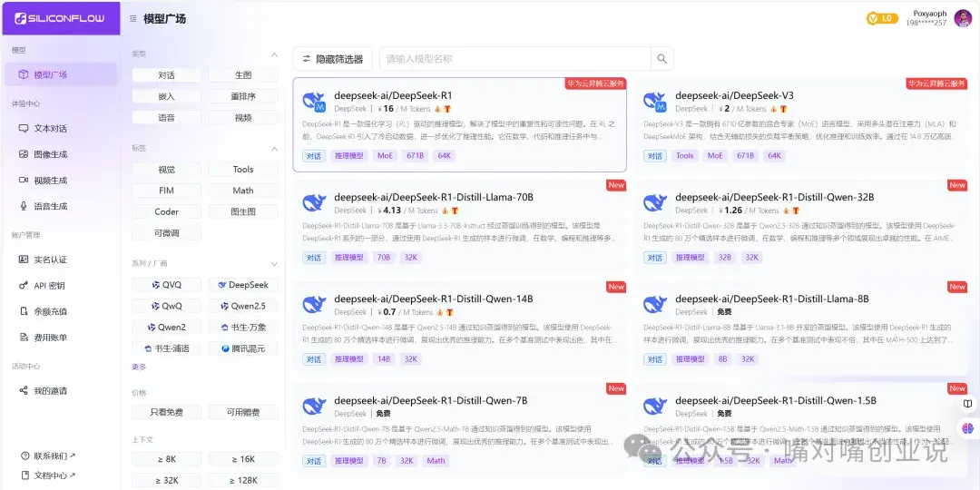Toggle the 重排序 type filter
The image size is (980, 490).
[243, 96]
